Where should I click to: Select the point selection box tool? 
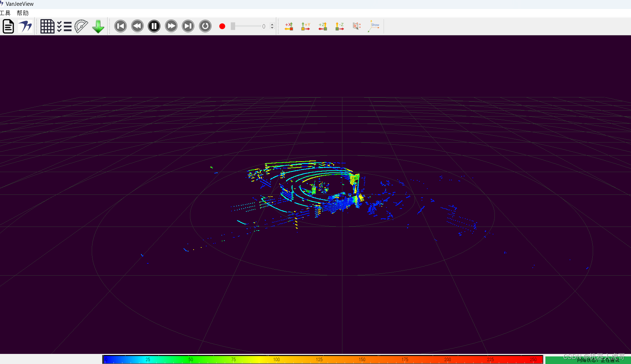click(356, 26)
